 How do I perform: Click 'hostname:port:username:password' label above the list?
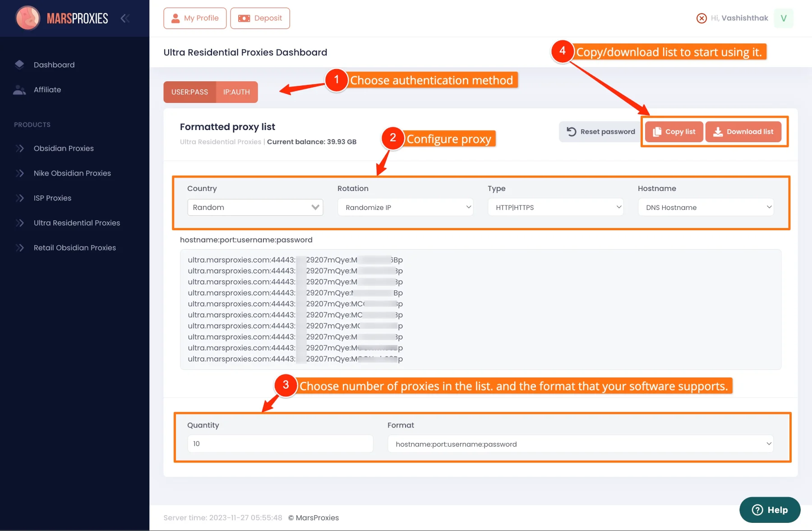(246, 240)
